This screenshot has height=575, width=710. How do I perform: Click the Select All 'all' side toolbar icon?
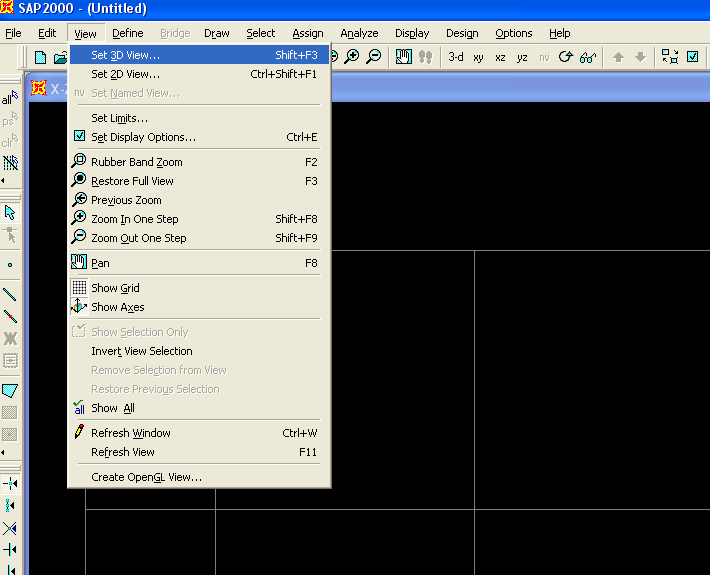coord(10,98)
